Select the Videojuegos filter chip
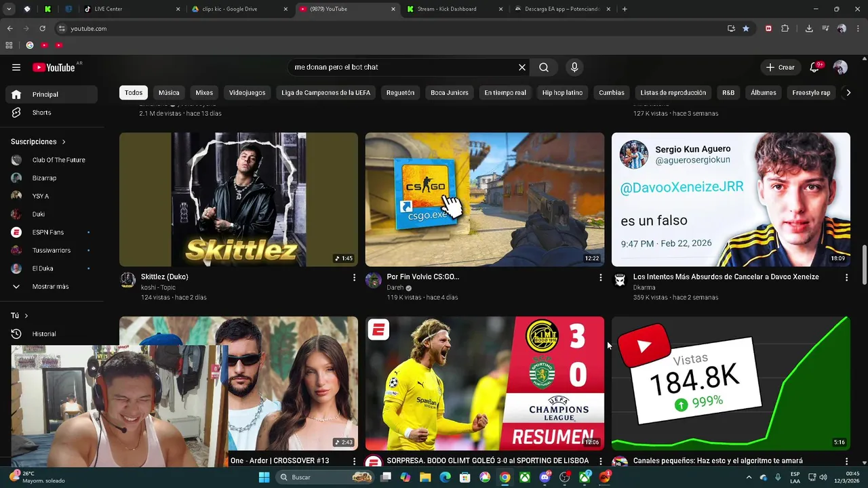Screen dimensions: 868x488 point(247,93)
